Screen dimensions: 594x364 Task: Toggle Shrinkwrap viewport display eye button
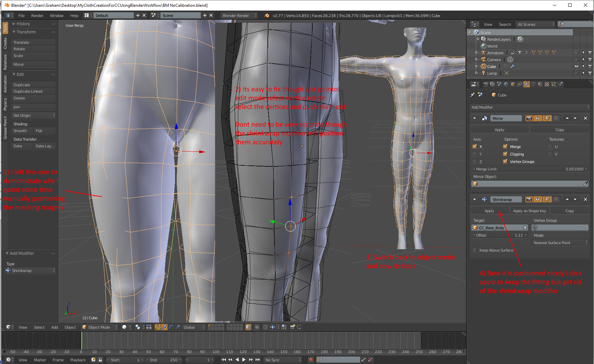(538, 199)
